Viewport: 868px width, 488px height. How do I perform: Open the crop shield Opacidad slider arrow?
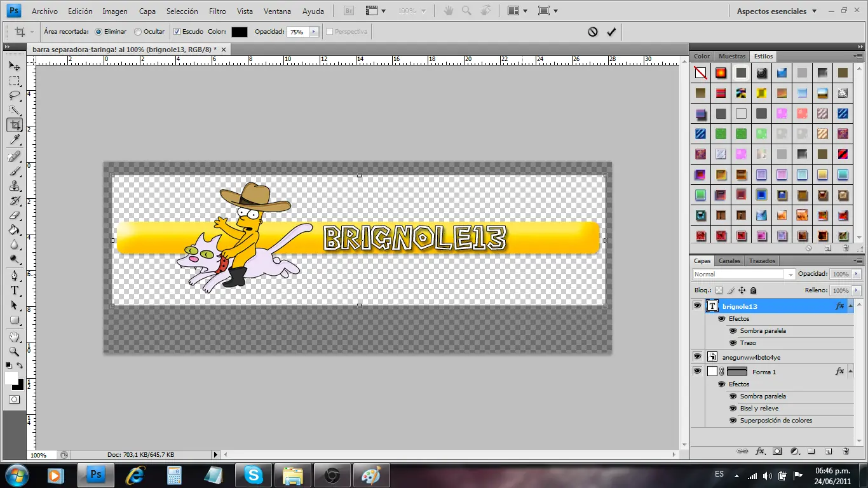click(x=313, y=32)
